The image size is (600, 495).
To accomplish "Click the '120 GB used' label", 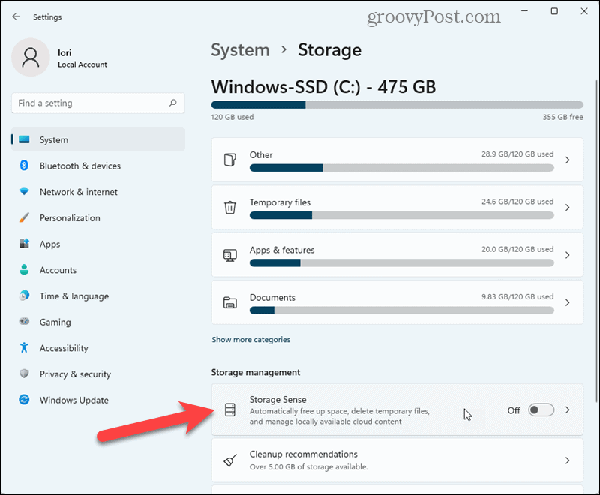I will (x=232, y=117).
